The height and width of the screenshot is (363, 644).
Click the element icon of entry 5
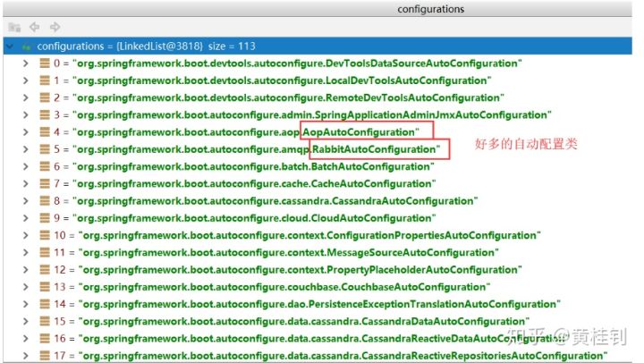coord(45,149)
